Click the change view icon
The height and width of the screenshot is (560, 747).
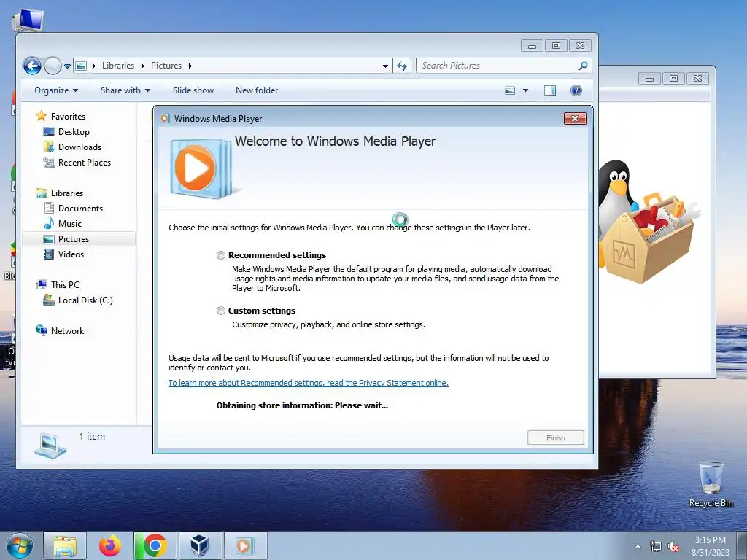pyautogui.click(x=510, y=90)
